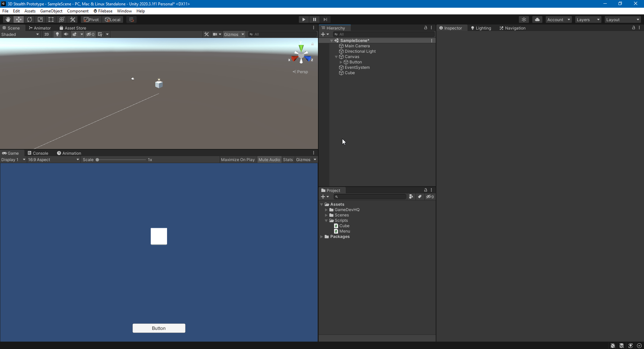This screenshot has height=349, width=644.
Task: Expand the Button object under Canvas
Action: (x=341, y=62)
